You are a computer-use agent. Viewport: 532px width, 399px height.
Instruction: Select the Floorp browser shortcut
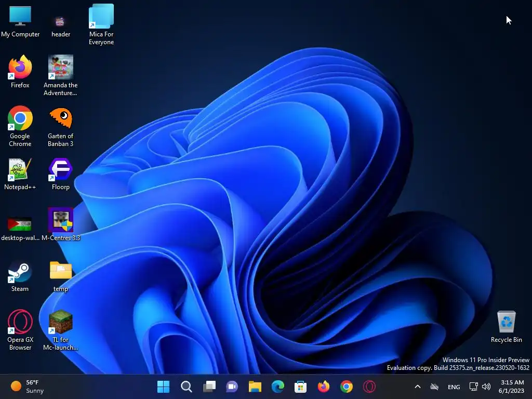(x=60, y=174)
